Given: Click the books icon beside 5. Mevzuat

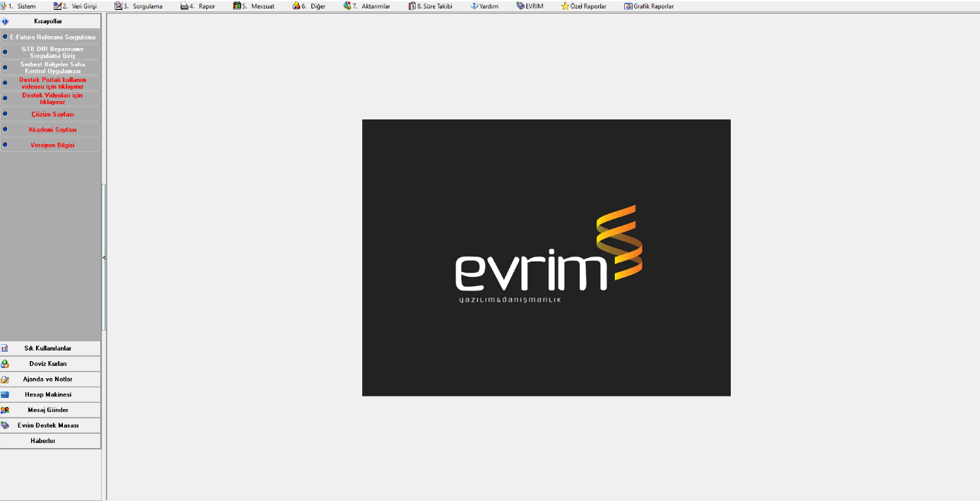Looking at the screenshot, I should (237, 6).
